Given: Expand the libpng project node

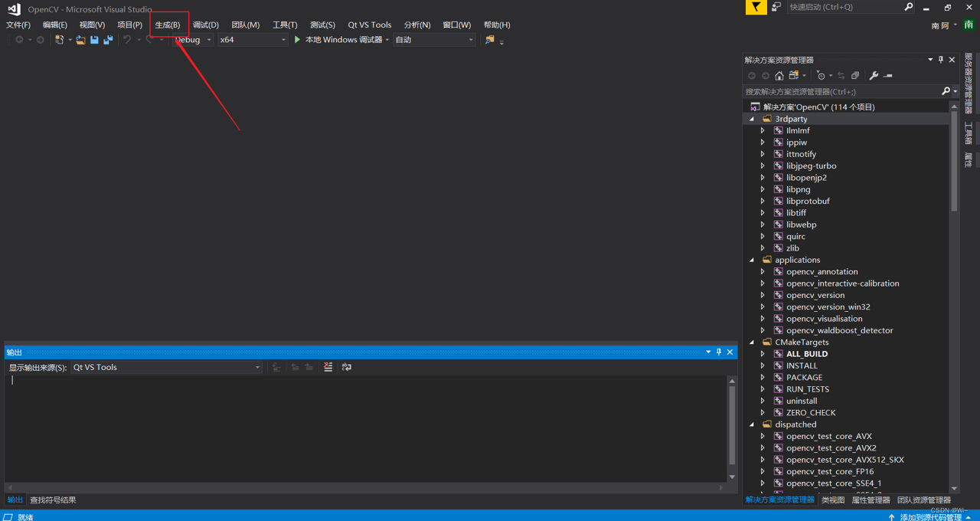Looking at the screenshot, I should pyautogui.click(x=763, y=189).
